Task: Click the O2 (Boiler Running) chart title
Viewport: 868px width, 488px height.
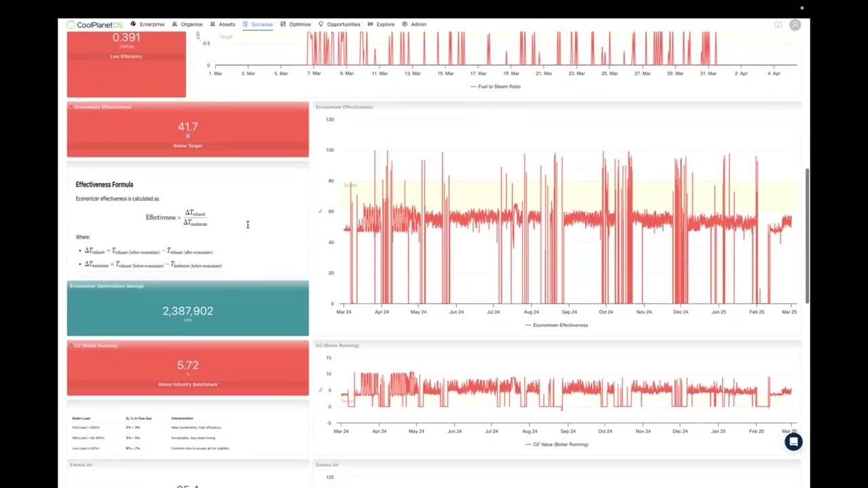Action: tap(337, 346)
